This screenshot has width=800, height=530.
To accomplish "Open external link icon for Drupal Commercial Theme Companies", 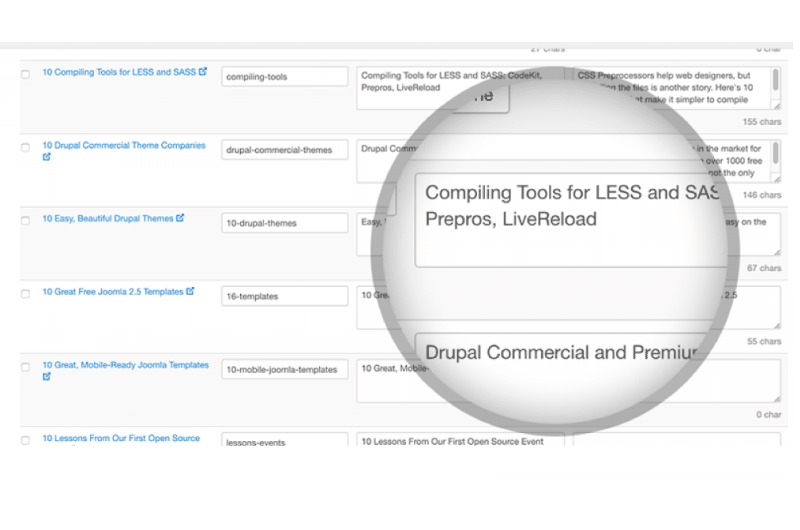I will [x=46, y=157].
